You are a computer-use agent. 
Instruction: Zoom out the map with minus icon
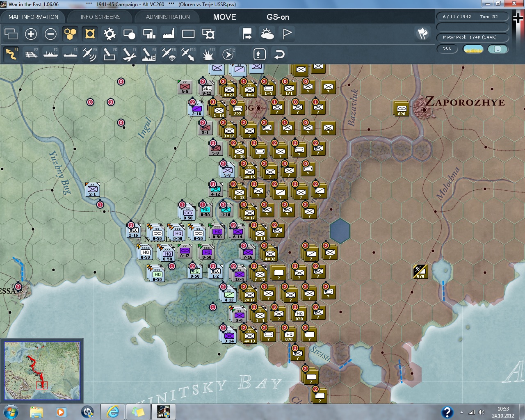pos(50,34)
